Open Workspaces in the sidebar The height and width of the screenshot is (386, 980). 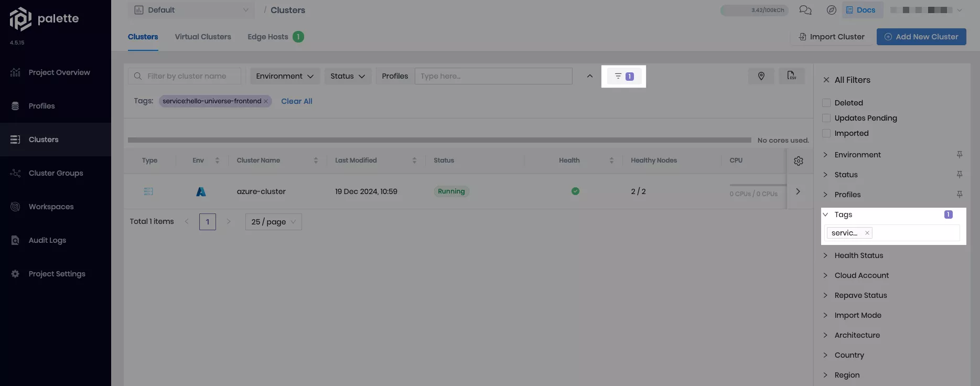point(56,207)
